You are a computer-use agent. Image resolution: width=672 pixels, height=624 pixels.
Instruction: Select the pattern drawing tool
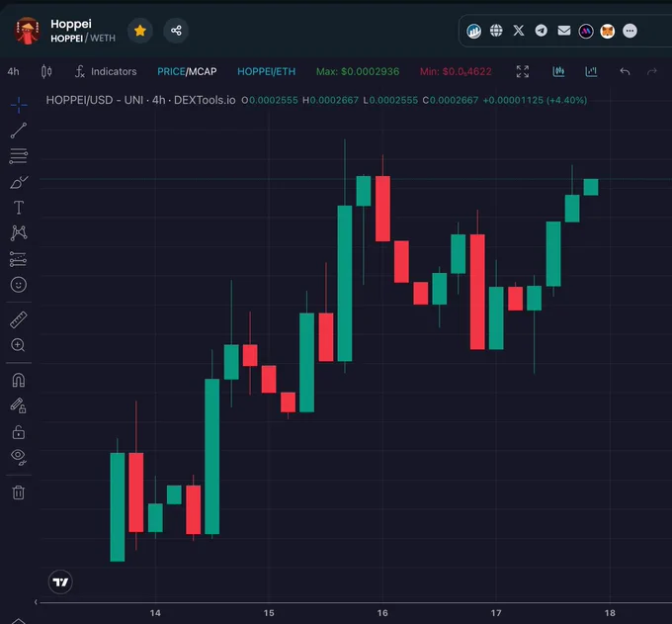tap(19, 232)
